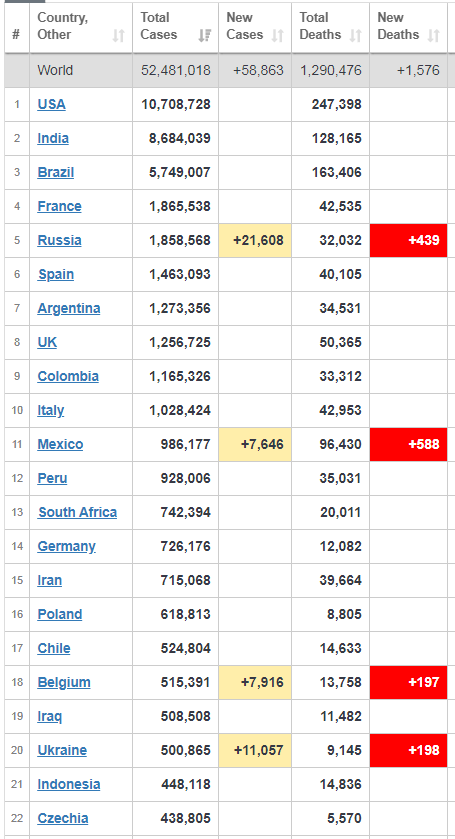Sort by New Deaths sort arrows

[434, 35]
